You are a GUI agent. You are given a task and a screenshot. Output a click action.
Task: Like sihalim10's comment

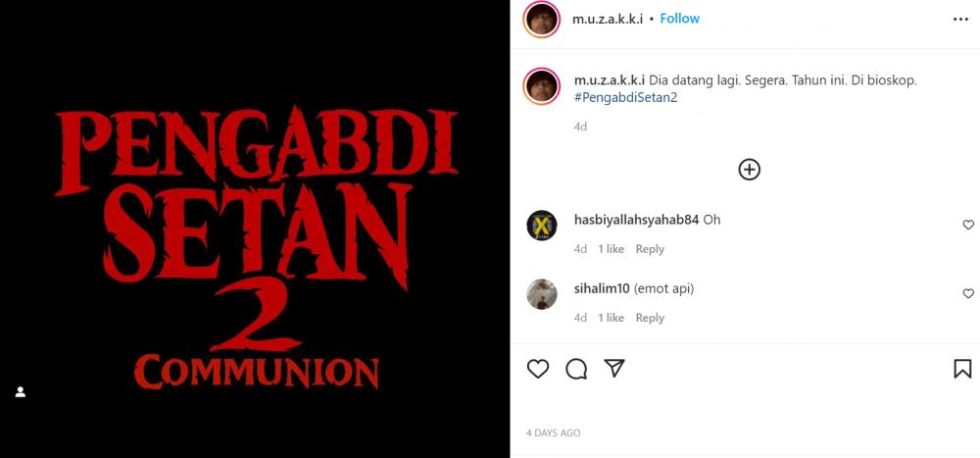coord(968,293)
